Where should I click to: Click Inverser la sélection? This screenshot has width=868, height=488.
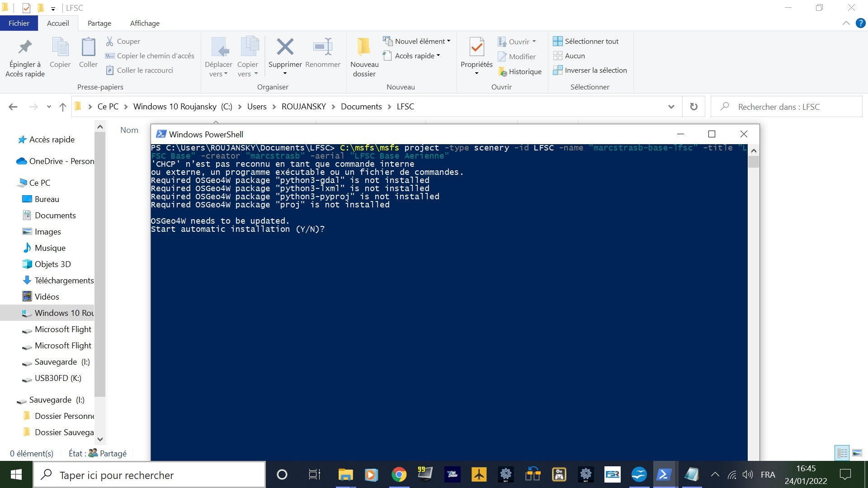pyautogui.click(x=590, y=70)
